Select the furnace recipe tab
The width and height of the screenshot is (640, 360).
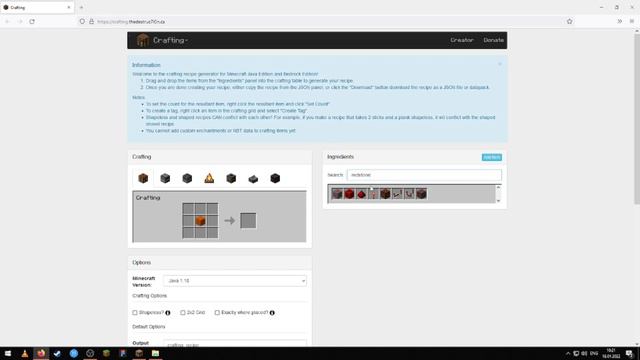tap(165, 178)
